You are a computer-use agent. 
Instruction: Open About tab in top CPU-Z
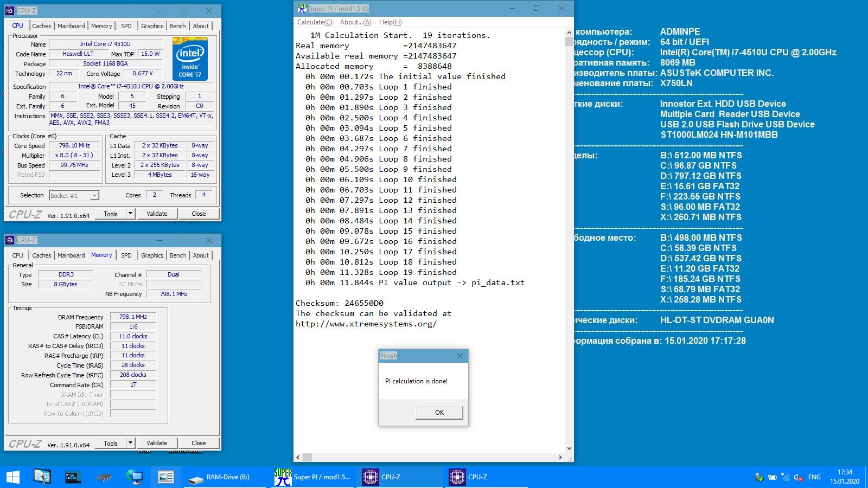click(201, 26)
